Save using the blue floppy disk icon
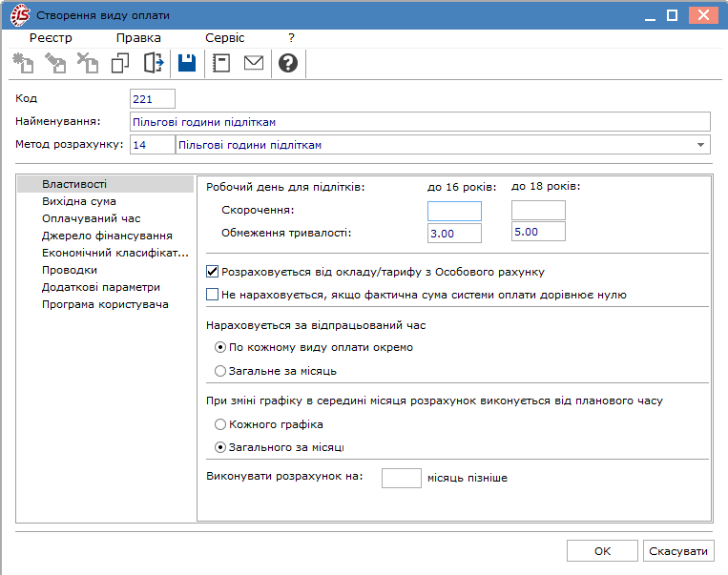 click(187, 63)
